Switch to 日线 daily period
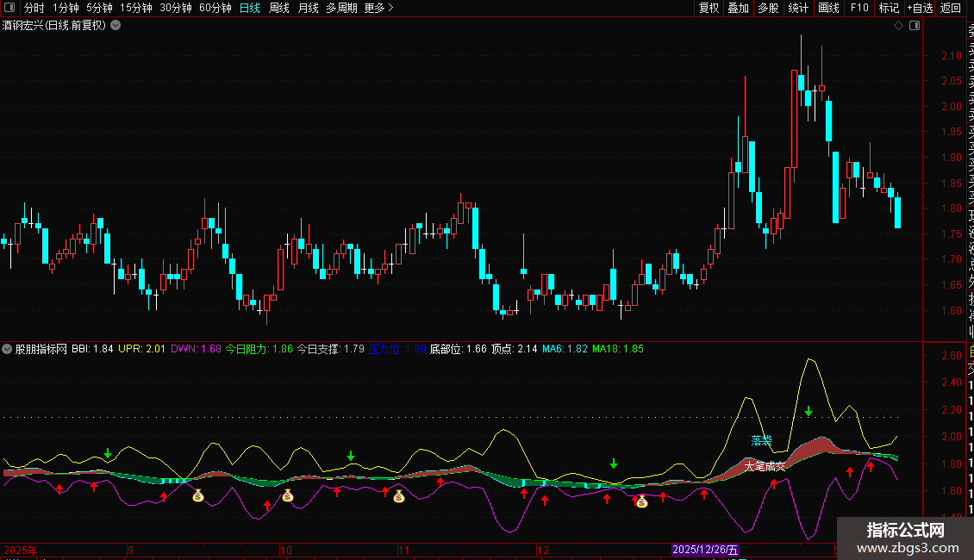 click(250, 8)
